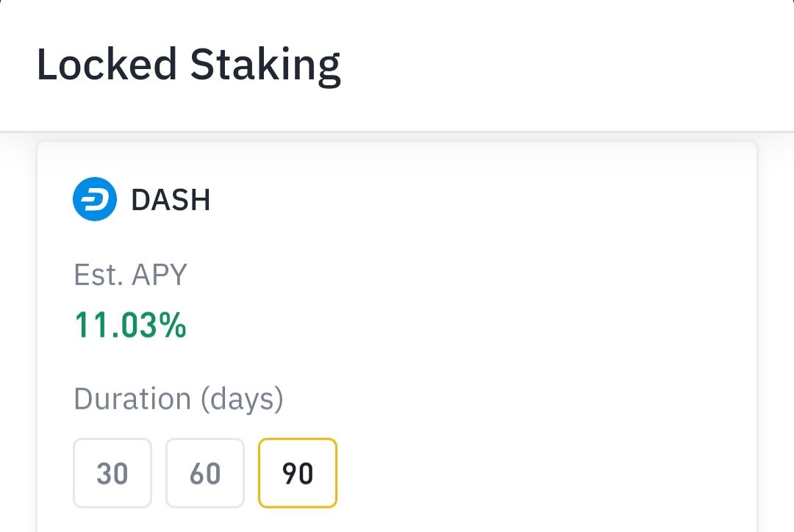The image size is (794, 532).
Task: Tap the yellow-outlined 90 button
Action: pos(298,472)
